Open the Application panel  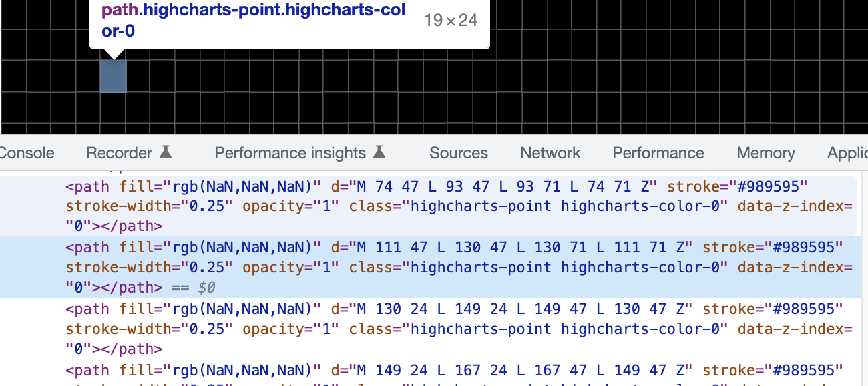click(847, 152)
